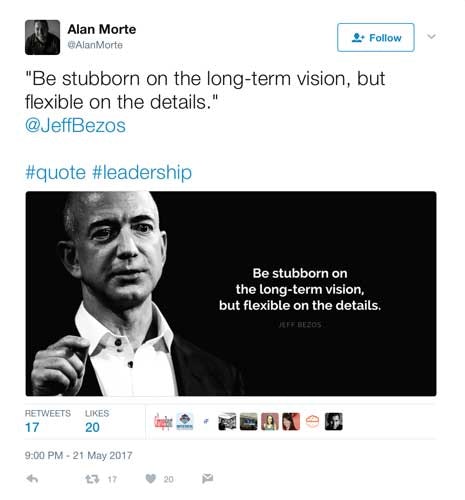Open the red-haired woman's liker avatar
465x500 pixels.
pyautogui.click(x=291, y=421)
